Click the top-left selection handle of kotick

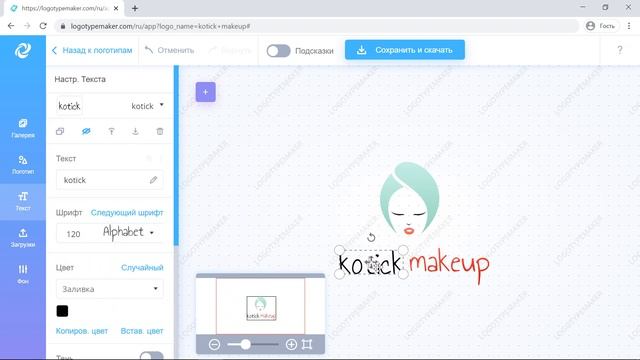tap(339, 250)
